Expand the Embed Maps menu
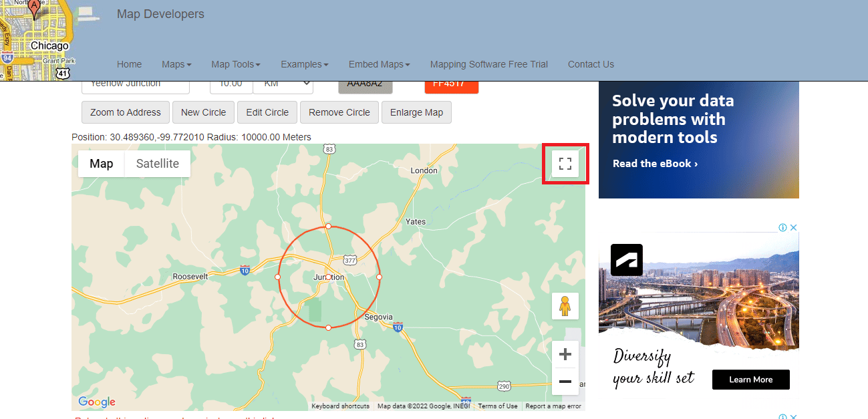This screenshot has width=868, height=419. coord(379,64)
